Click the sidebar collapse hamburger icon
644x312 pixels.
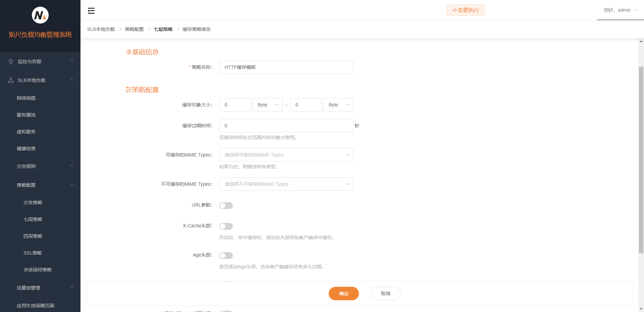pos(91,10)
